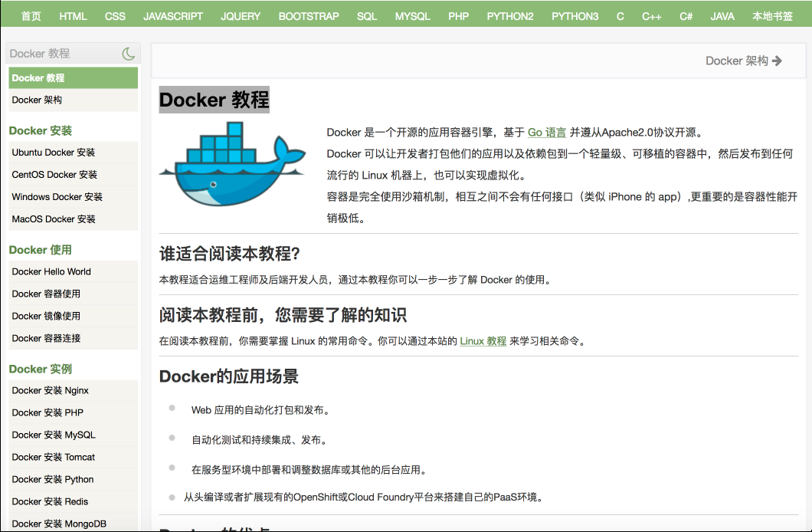Open Windows Docker 安装 in sidebar
Screen dimensions: 812x532
coord(73,197)
